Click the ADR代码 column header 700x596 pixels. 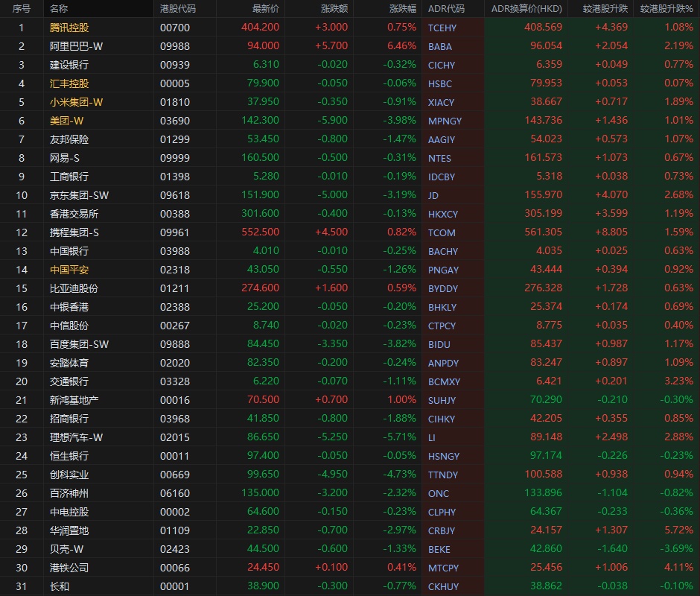tap(446, 8)
